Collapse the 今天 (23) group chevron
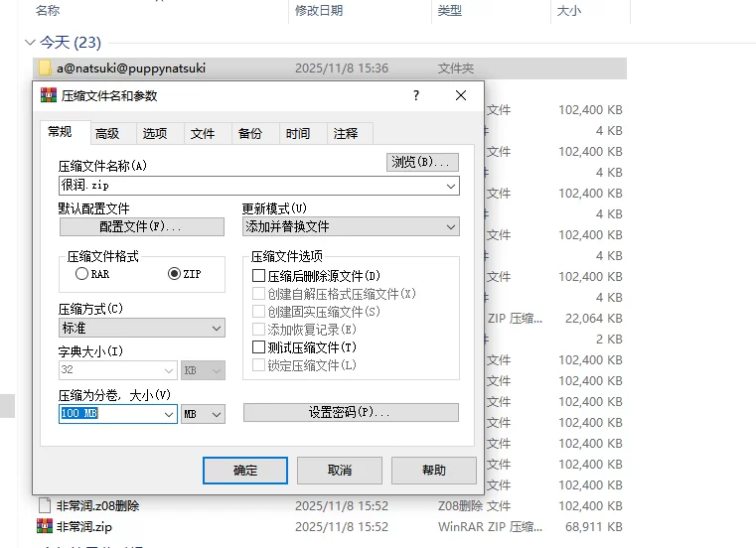756x548 pixels. [x=28, y=43]
